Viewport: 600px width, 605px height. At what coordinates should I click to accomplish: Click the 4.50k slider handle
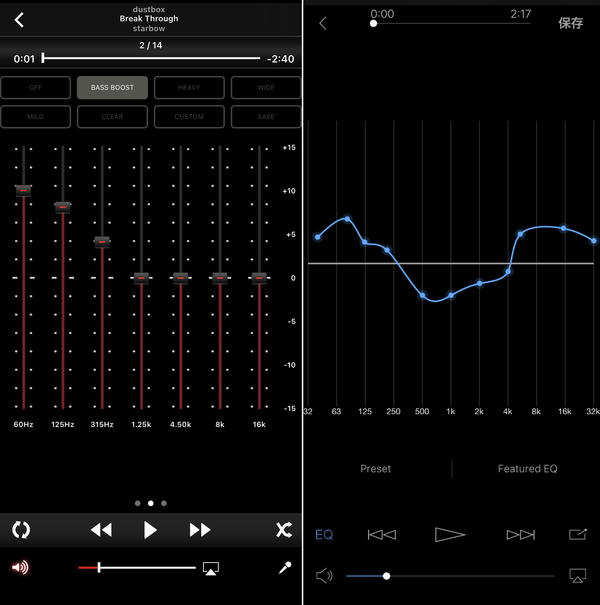click(181, 278)
